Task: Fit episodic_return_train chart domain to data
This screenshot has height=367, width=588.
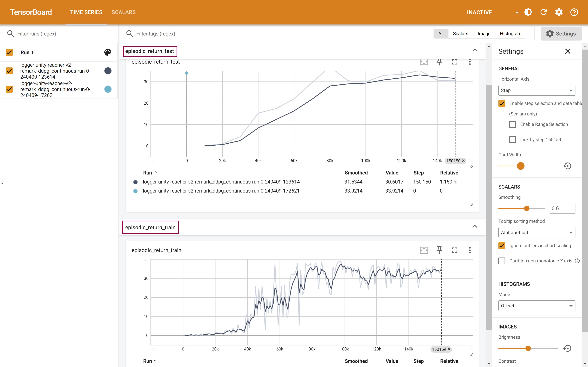Action: pos(424,250)
